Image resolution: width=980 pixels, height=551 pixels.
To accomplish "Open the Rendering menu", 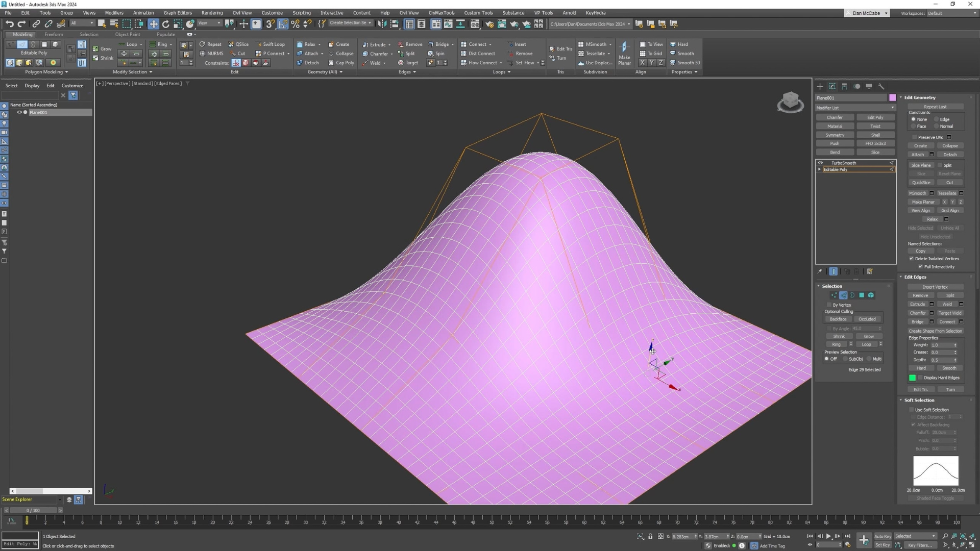I will 212,13.
